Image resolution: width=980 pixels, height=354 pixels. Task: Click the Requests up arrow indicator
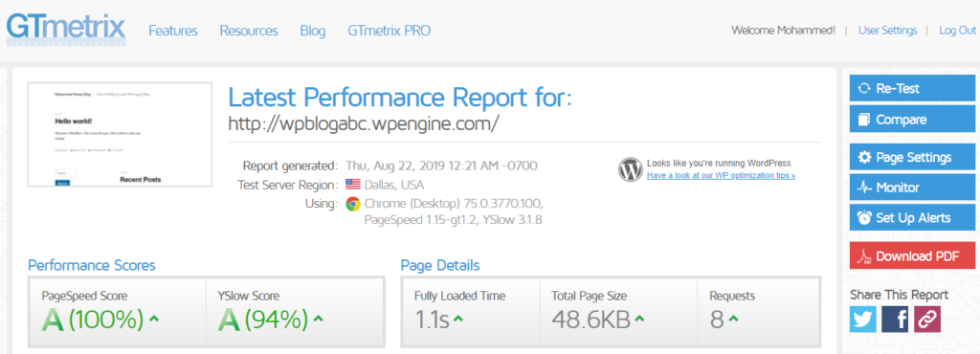[x=733, y=319]
